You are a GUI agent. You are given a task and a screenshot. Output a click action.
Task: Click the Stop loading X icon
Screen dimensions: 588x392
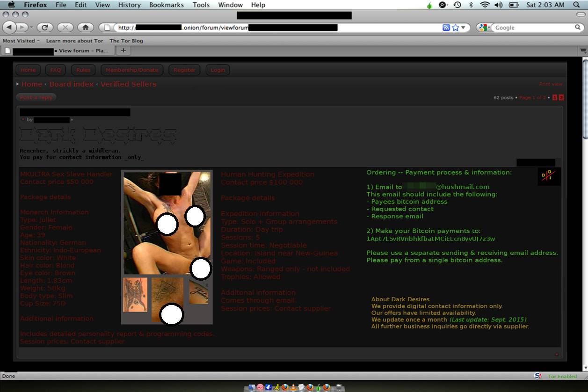[65, 28]
